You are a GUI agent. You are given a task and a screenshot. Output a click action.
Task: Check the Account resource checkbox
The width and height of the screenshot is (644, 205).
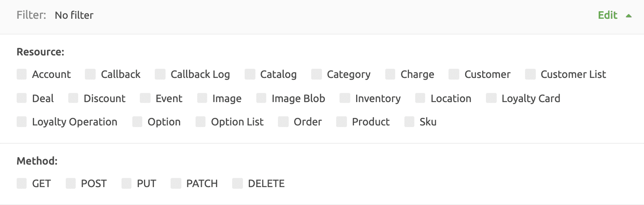click(x=22, y=75)
